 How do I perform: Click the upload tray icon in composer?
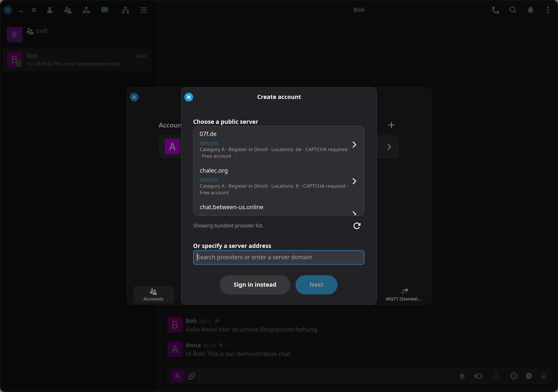click(496, 376)
